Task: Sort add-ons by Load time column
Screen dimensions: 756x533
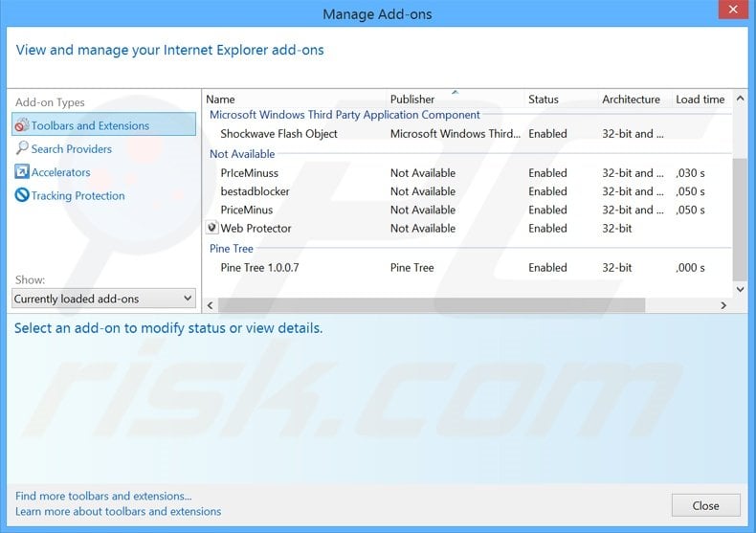Action: (700, 100)
